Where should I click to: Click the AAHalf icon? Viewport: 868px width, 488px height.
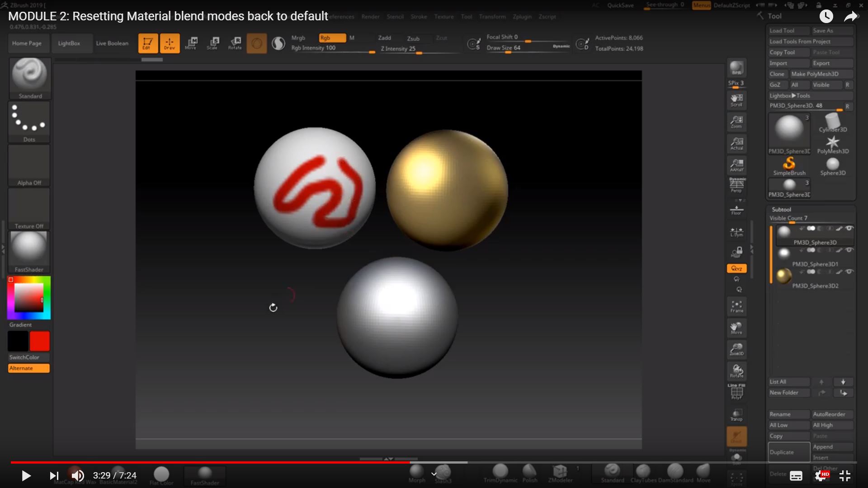pyautogui.click(x=736, y=165)
